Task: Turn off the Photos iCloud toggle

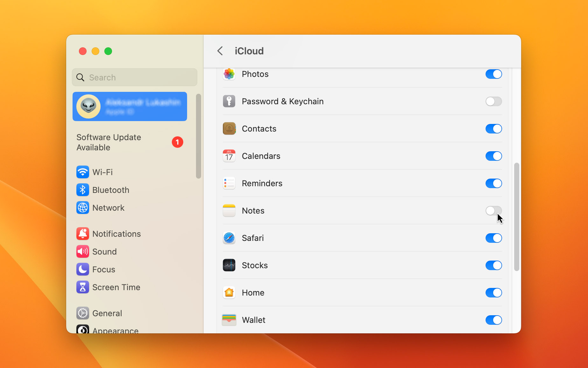Action: 494,74
